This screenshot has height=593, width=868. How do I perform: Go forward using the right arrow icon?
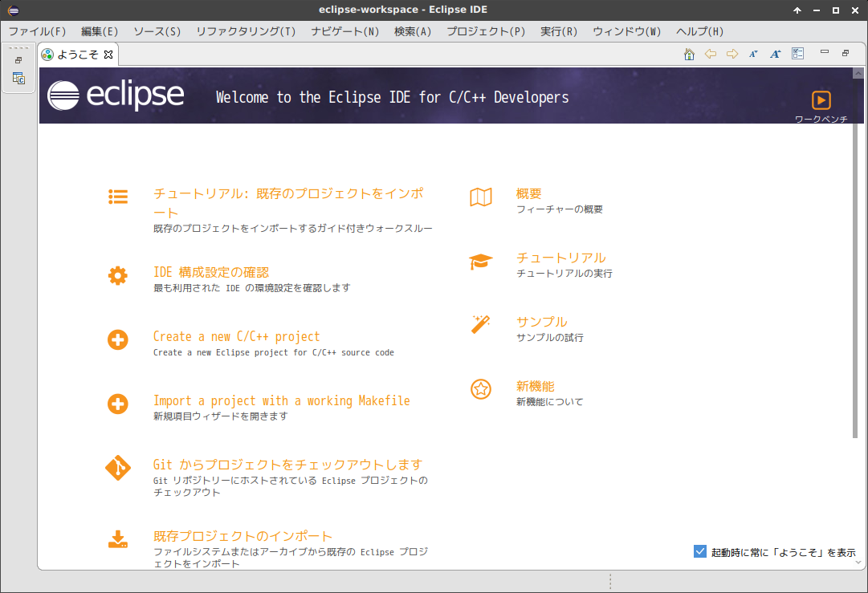pyautogui.click(x=732, y=54)
